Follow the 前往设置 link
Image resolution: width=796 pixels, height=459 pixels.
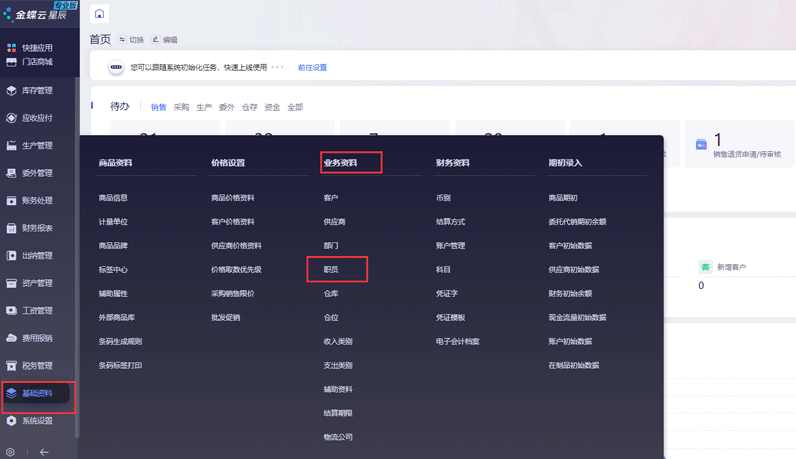click(312, 68)
